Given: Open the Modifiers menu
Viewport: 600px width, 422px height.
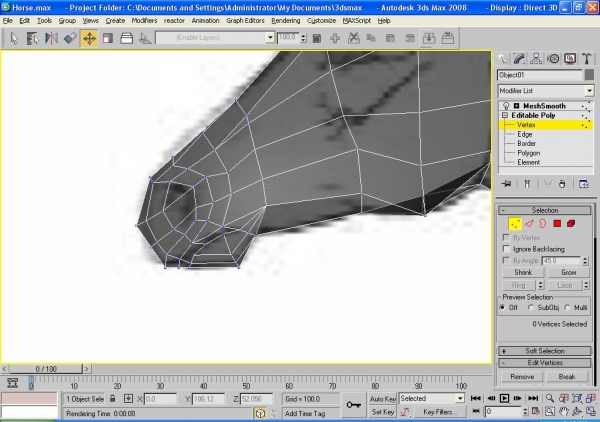Looking at the screenshot, I should (x=144, y=21).
